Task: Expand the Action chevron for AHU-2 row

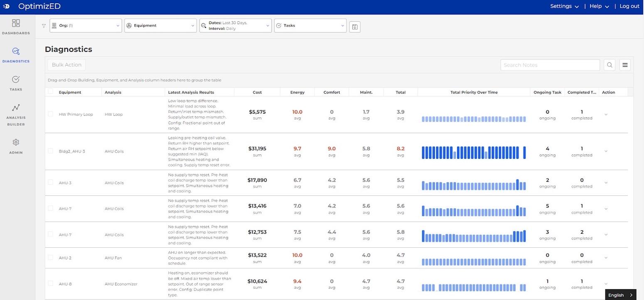Action: (606, 258)
